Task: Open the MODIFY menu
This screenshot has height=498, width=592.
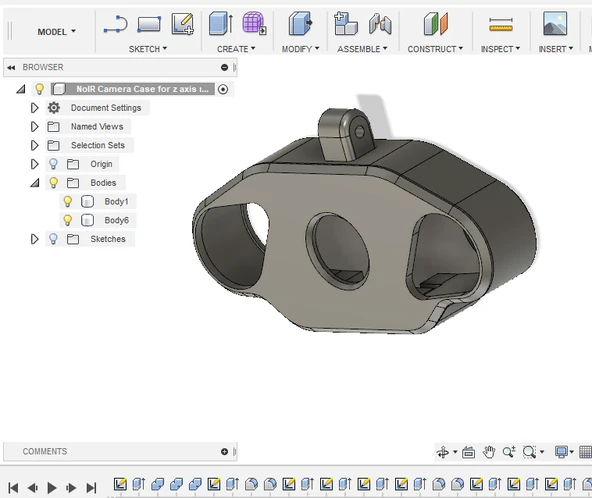Action: tap(301, 49)
